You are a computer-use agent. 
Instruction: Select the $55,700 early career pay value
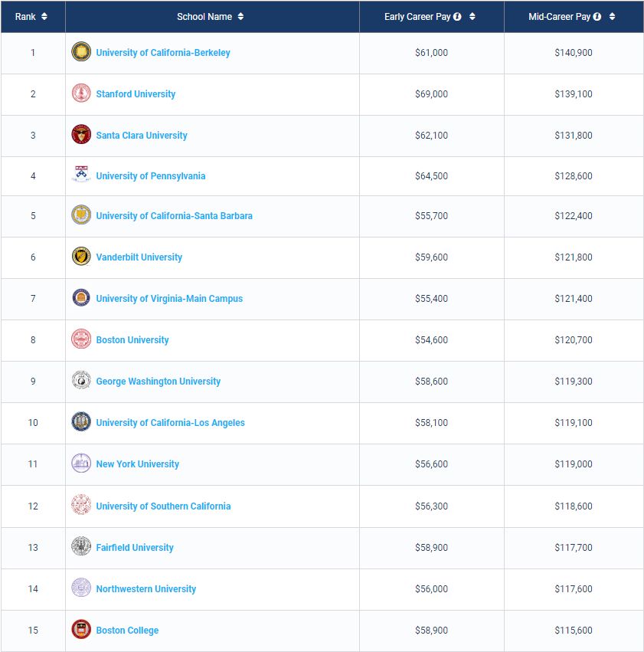[431, 216]
